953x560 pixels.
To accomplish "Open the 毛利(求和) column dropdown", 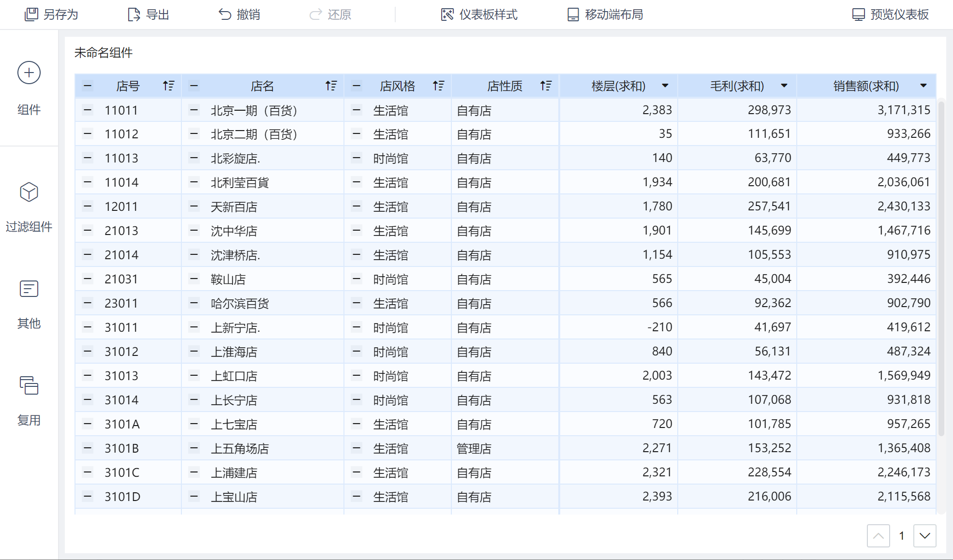I will (x=784, y=86).
